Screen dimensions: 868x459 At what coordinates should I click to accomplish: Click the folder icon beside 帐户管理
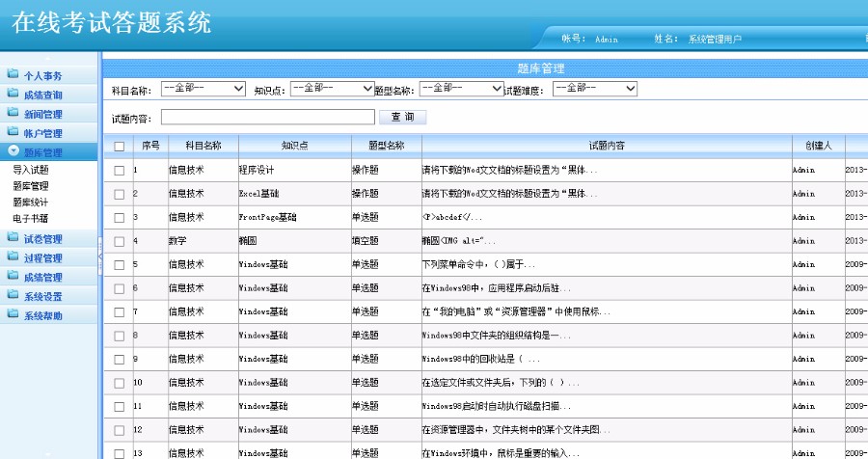14,133
